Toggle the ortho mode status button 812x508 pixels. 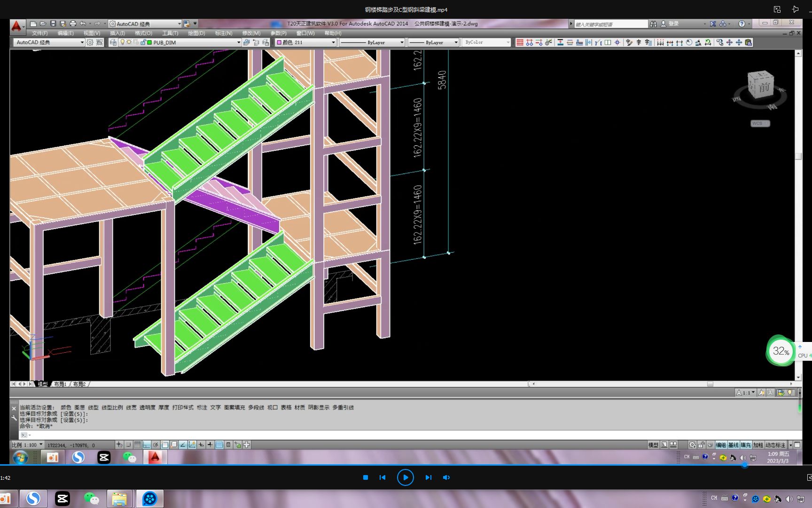147,444
